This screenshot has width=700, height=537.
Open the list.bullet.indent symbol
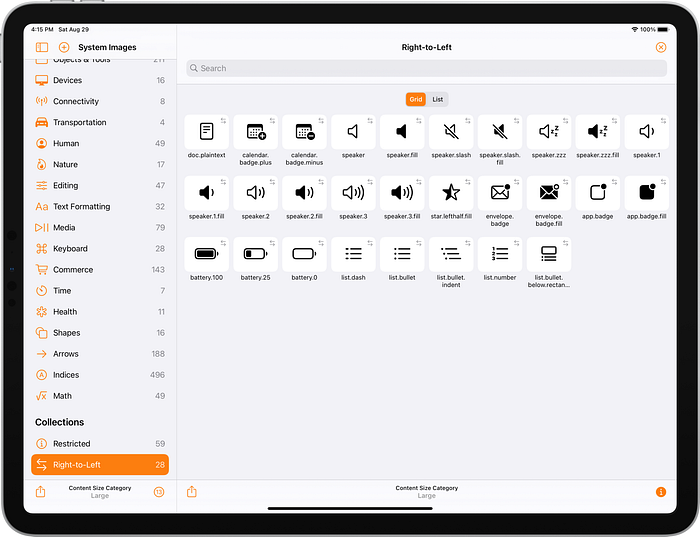point(451,254)
